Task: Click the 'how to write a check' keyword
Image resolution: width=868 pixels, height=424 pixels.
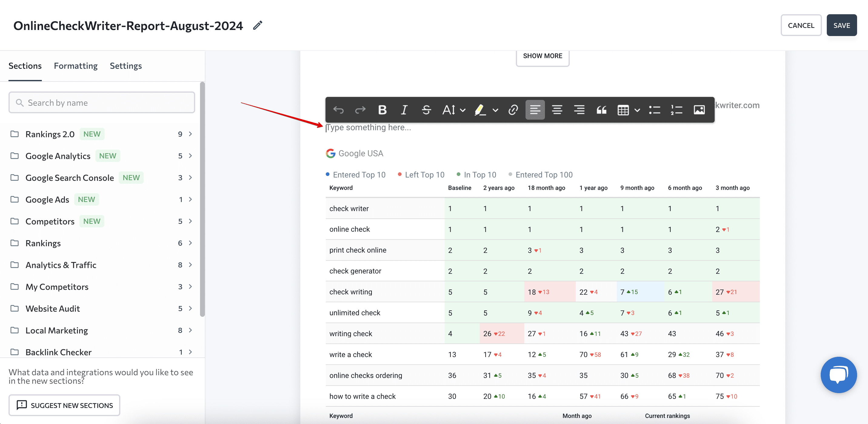Action: tap(362, 396)
